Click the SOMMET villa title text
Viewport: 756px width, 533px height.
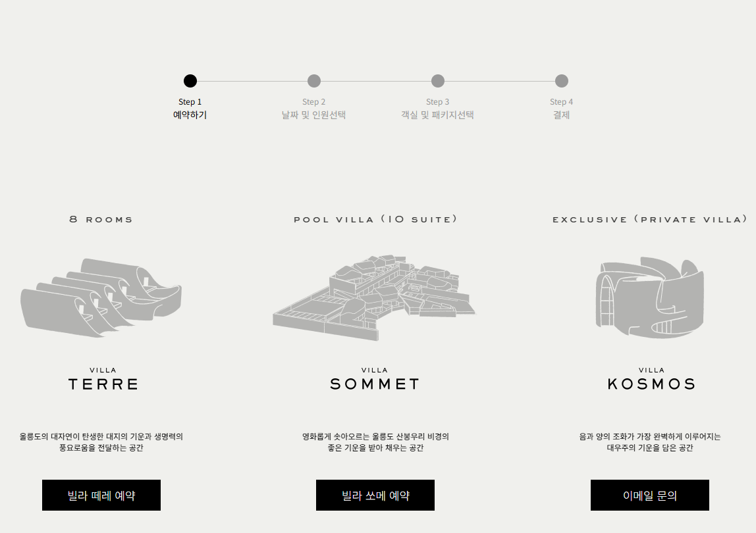click(x=375, y=384)
